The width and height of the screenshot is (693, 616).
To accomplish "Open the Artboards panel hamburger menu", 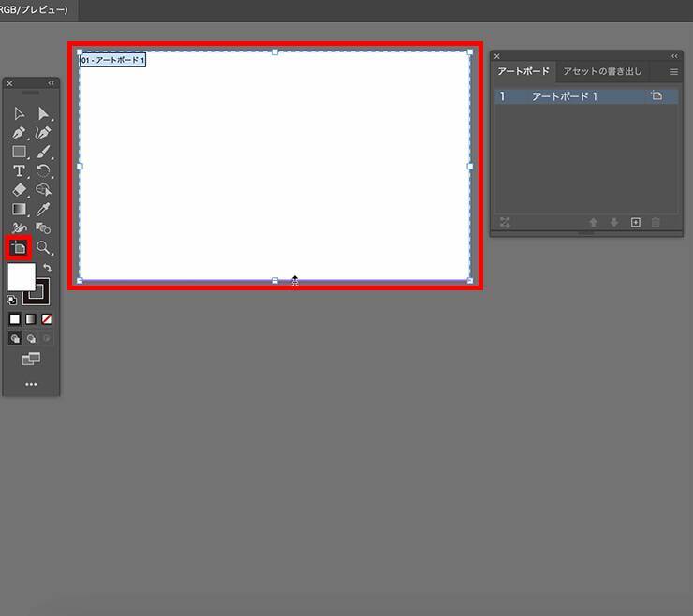I will tap(673, 72).
